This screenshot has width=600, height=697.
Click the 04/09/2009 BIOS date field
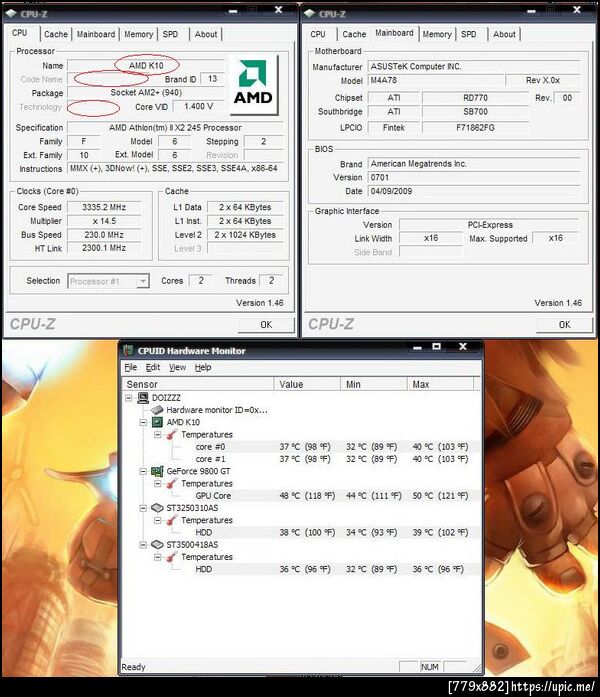[x=474, y=191]
